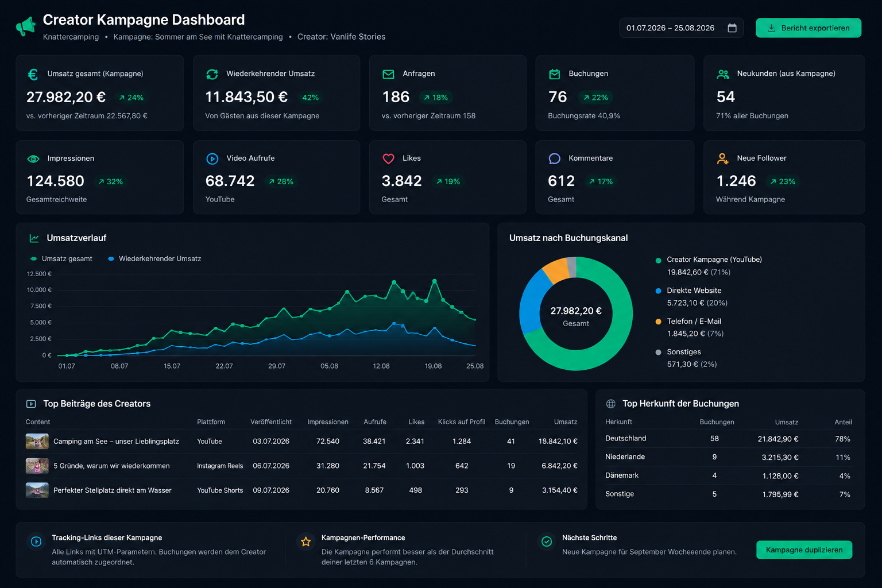This screenshot has height=588, width=882.
Task: Click the 25.08 x-axis label on chart
Action: pyautogui.click(x=475, y=366)
